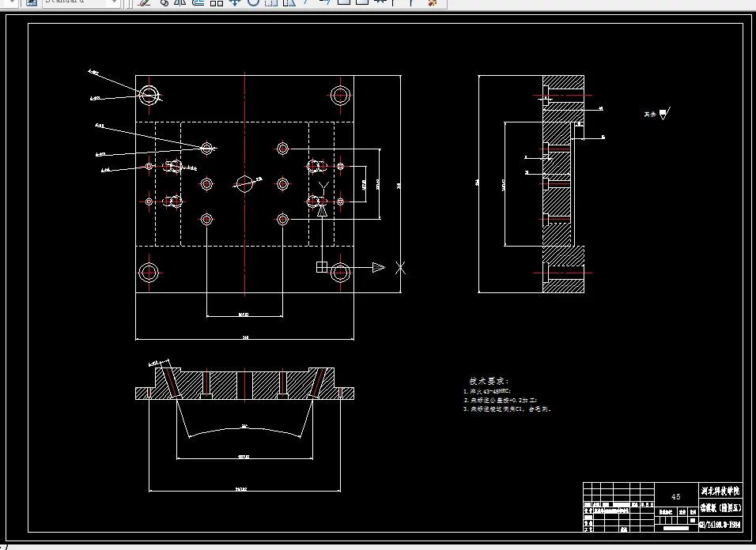Click the 技术要求 heading text
Screen dimensions: 756x550
click(x=489, y=381)
